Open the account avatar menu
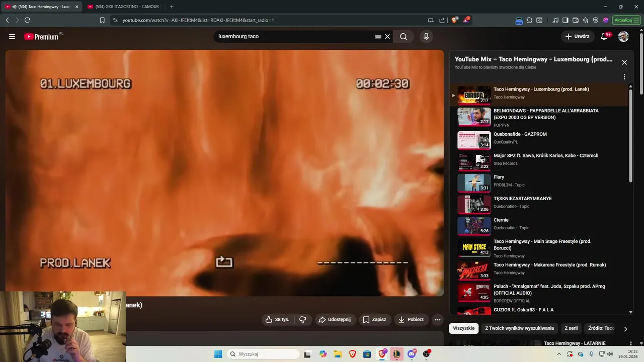Image resolution: width=644 pixels, height=362 pixels. tap(623, 36)
